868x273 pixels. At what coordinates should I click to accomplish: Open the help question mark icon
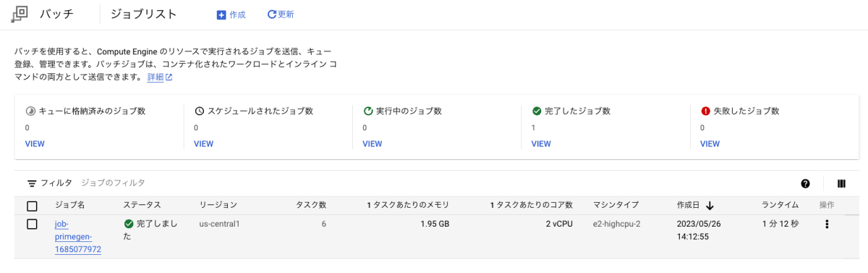[x=806, y=184]
